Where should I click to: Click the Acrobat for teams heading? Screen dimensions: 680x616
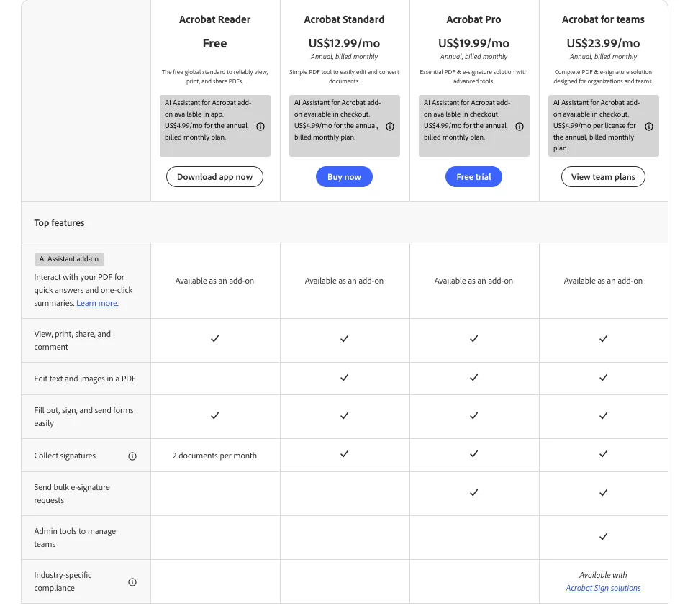point(603,19)
